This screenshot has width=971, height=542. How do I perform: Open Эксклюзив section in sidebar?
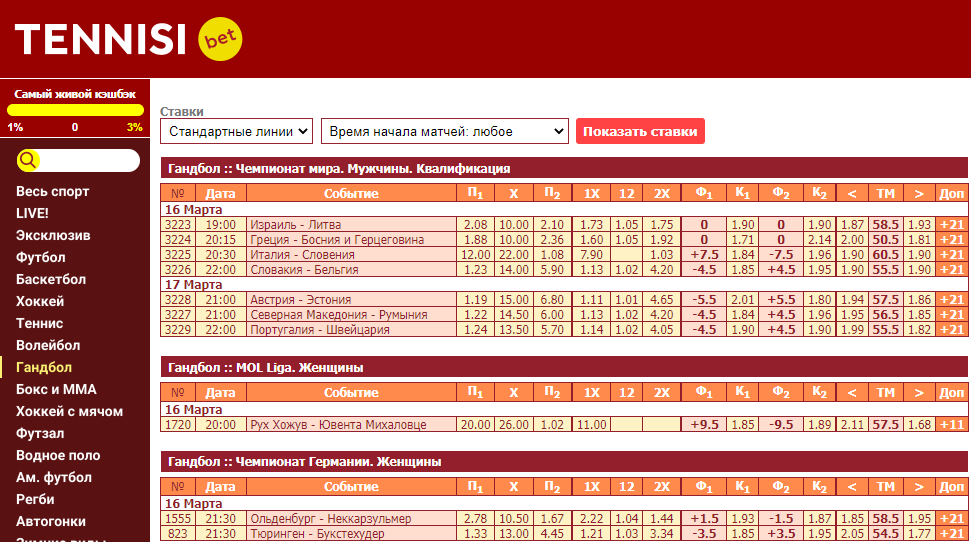tap(53, 235)
